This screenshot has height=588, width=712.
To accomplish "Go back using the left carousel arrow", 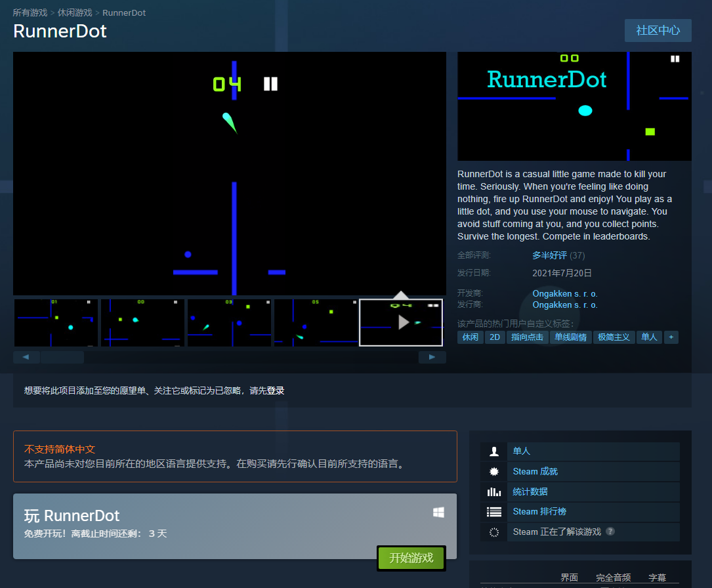I will (26, 356).
